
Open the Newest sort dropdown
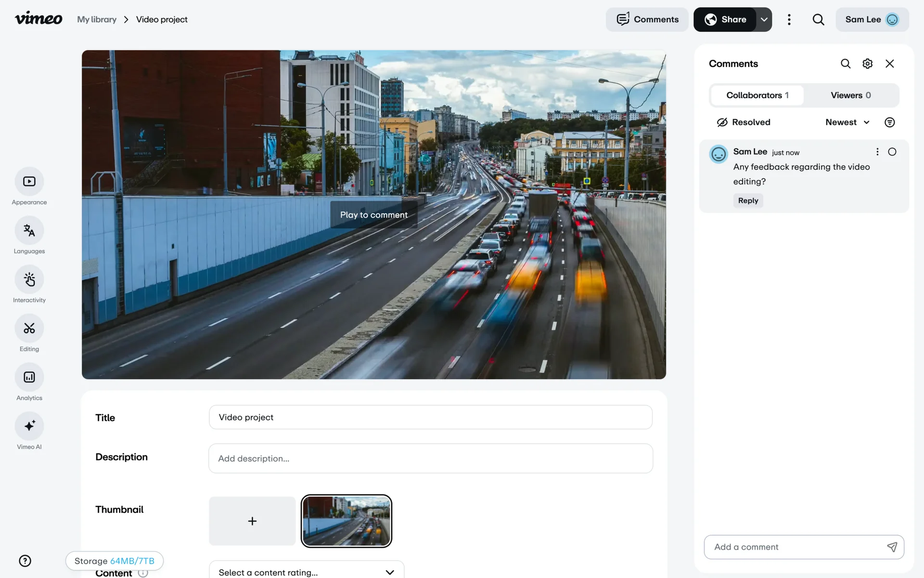click(847, 122)
